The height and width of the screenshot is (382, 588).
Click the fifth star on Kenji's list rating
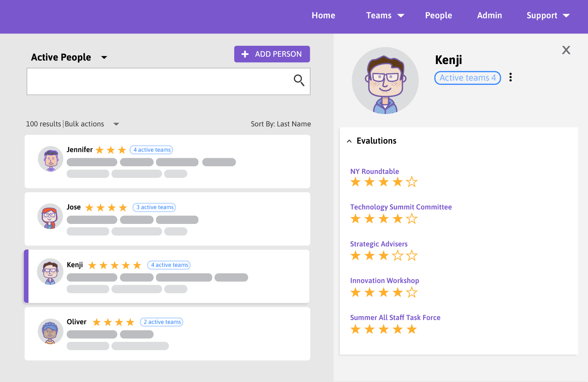136,265
